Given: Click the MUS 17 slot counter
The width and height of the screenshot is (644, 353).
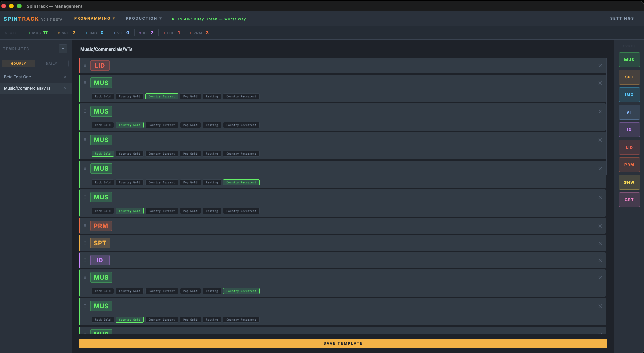Looking at the screenshot, I should pyautogui.click(x=38, y=33).
